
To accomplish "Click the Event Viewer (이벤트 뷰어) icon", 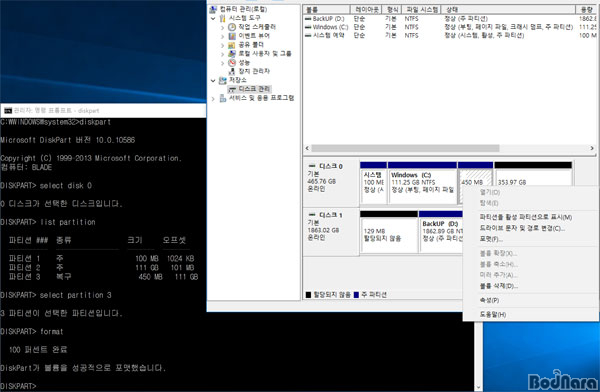I will (x=232, y=36).
